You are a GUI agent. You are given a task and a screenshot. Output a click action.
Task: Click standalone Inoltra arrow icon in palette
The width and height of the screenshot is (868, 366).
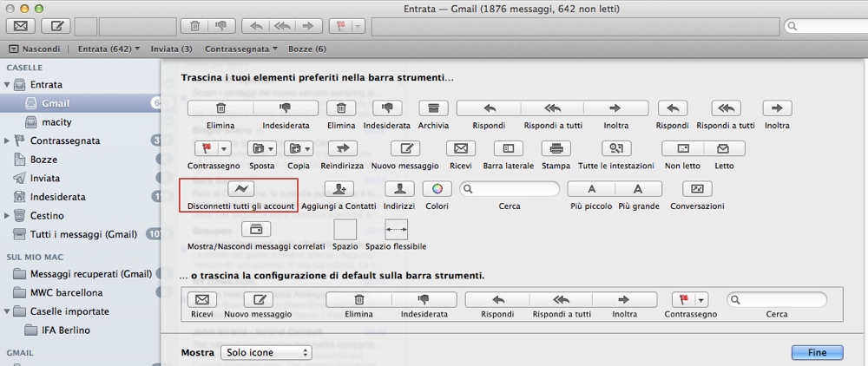[777, 108]
